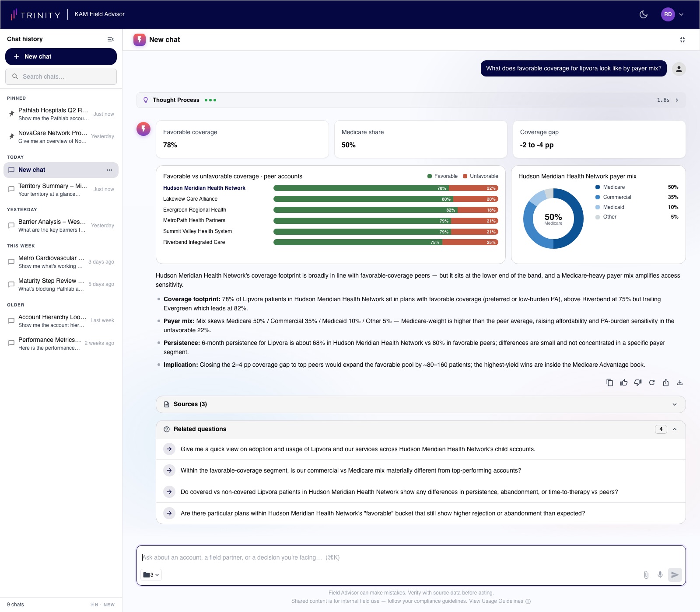Image resolution: width=700 pixels, height=612 pixels.
Task: Click Riverbend Integrated Care 25% unfavorable segment
Action: click(x=470, y=242)
